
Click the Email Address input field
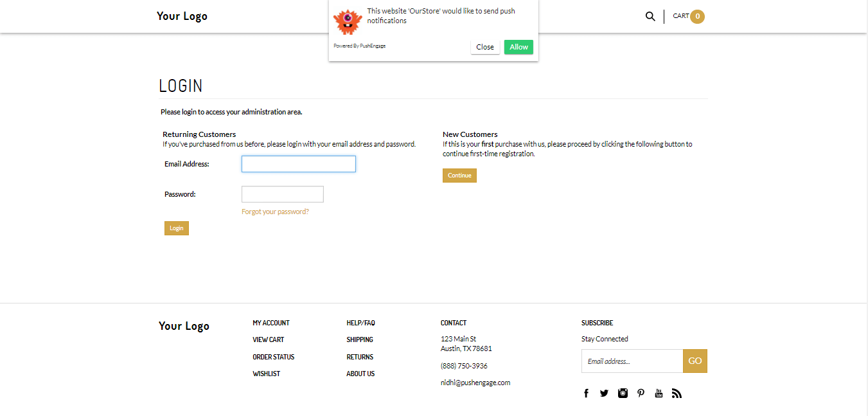coord(298,164)
